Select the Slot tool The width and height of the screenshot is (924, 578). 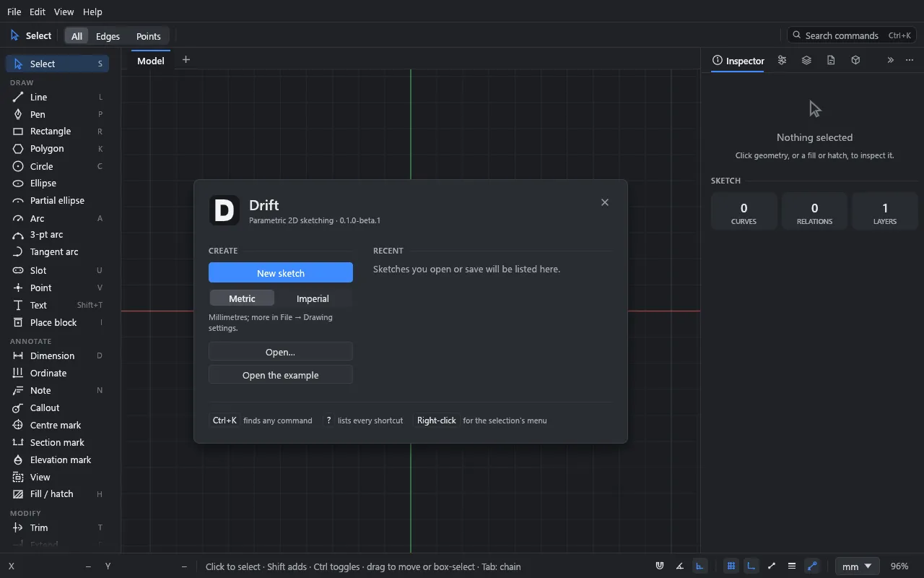58,270
